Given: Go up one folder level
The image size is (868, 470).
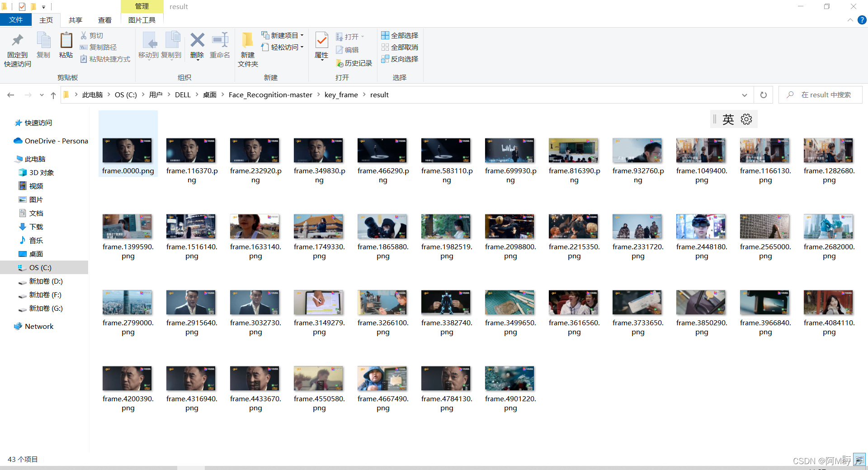Looking at the screenshot, I should point(53,95).
